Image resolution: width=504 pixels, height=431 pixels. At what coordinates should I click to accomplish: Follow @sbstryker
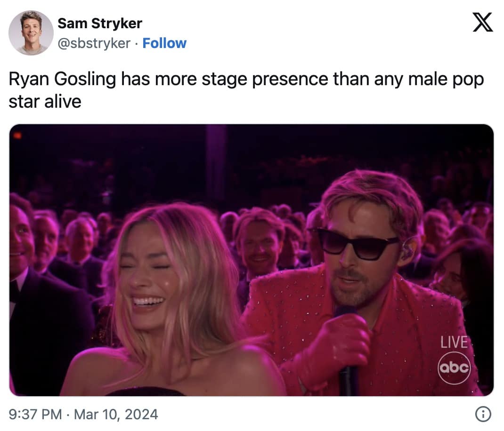[164, 43]
